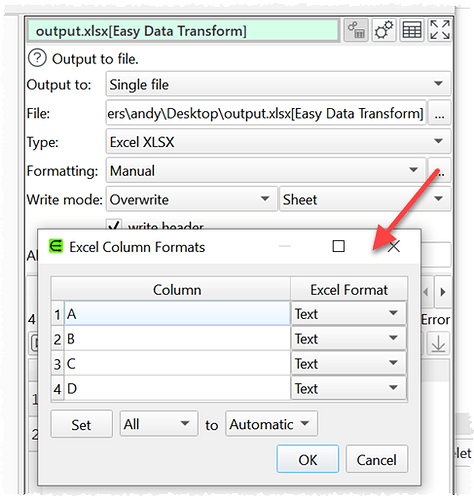Open Excel Format dropdown for column C

coord(349,363)
